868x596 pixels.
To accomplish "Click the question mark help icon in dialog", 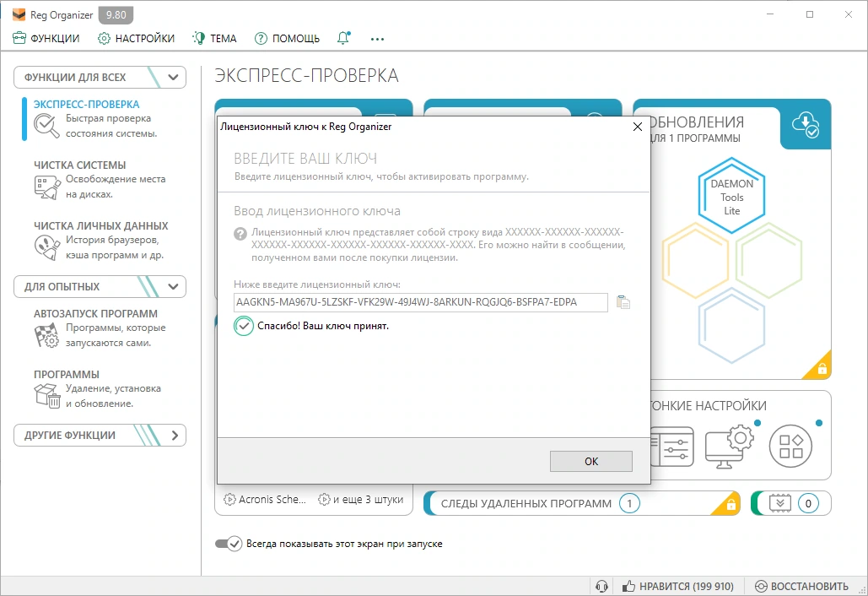I will (240, 234).
